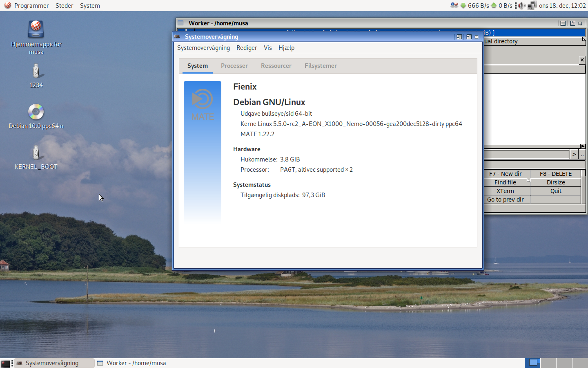
Task: Switch to the Ressourcer tab
Action: click(x=276, y=66)
